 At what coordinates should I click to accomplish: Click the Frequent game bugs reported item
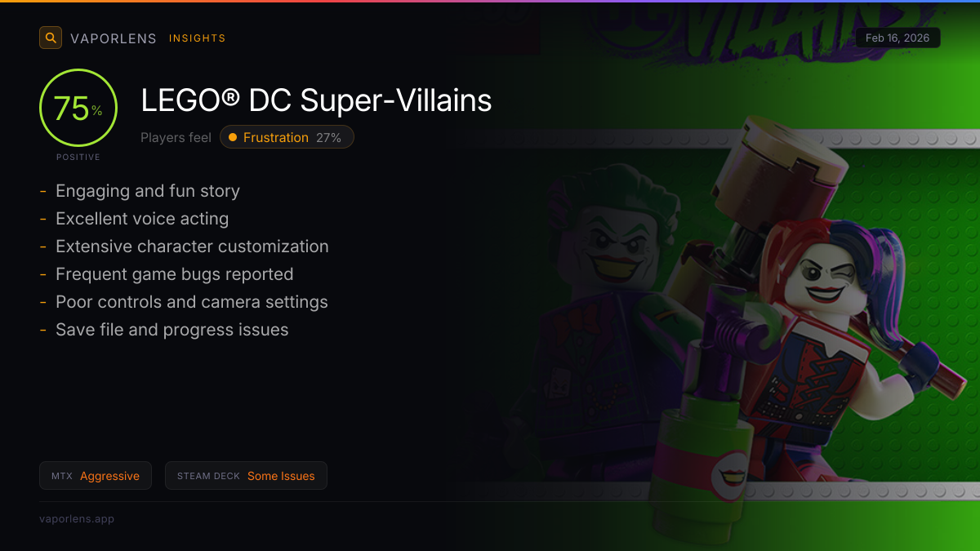tap(174, 274)
